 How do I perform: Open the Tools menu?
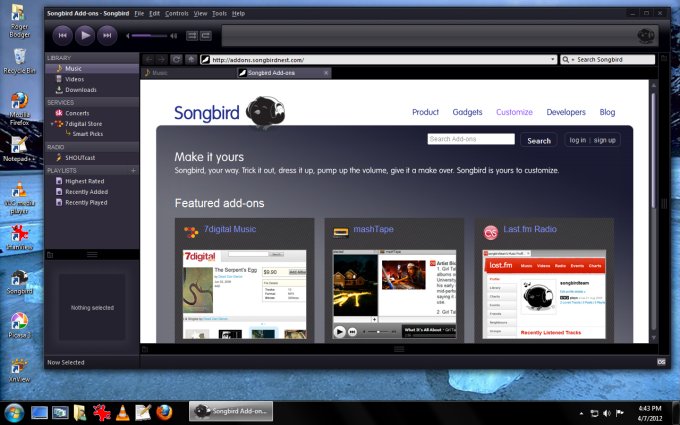pyautogui.click(x=219, y=13)
